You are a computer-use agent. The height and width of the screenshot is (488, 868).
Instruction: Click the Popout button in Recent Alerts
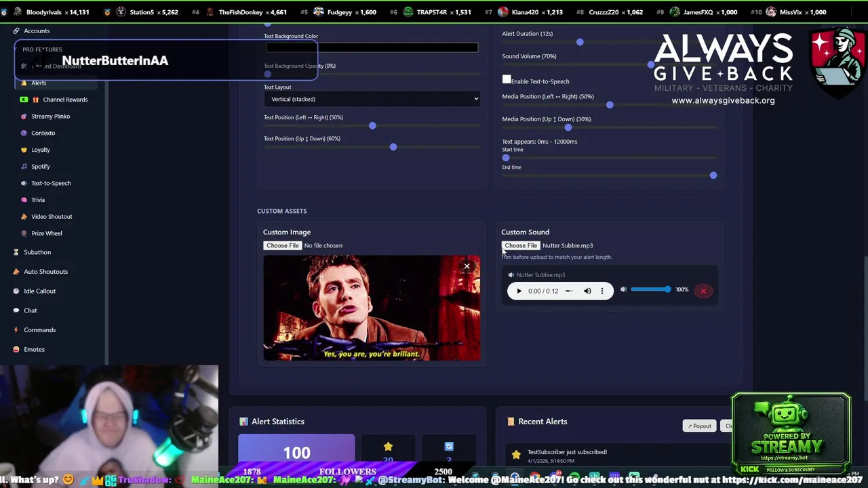pyautogui.click(x=699, y=426)
